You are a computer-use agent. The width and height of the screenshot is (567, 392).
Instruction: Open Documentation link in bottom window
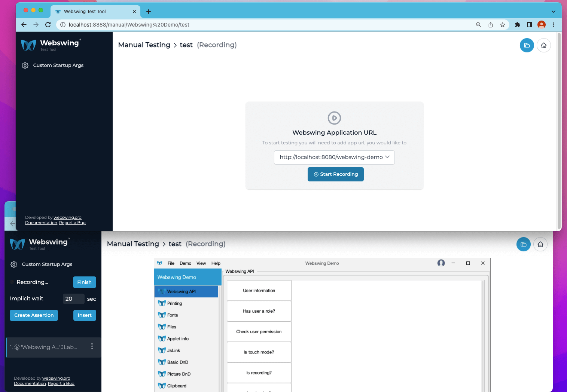[30, 383]
